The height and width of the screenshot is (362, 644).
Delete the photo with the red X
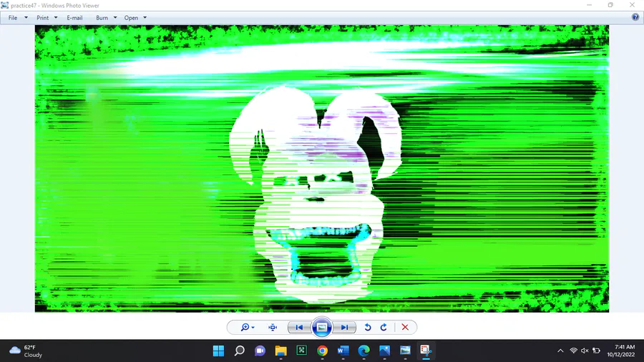pyautogui.click(x=405, y=327)
